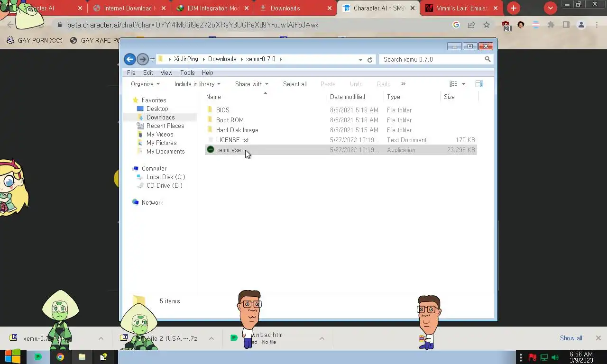Change your view icon
The width and height of the screenshot is (607, 364).
point(453,84)
